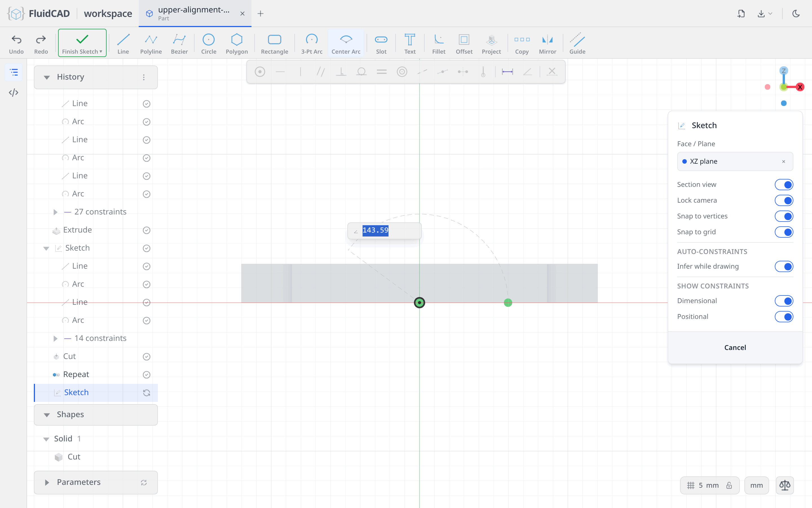
Task: Activate the Guide tool
Action: coord(577,43)
